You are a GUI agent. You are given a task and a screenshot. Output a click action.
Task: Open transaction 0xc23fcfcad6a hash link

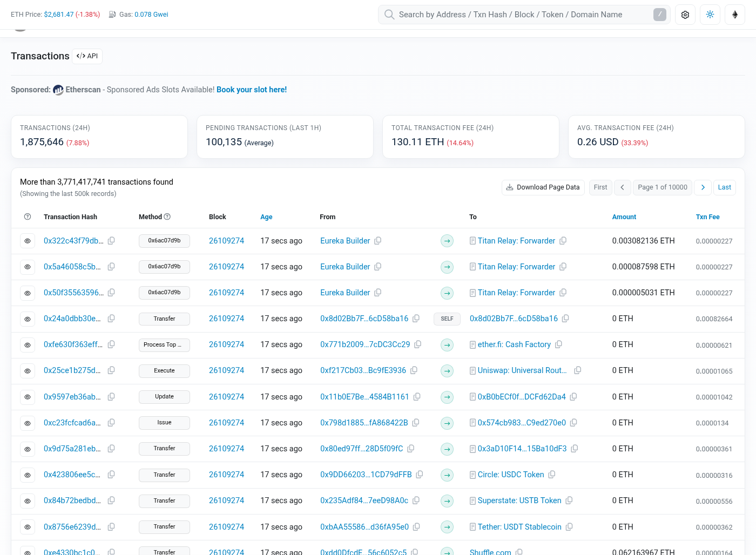pyautogui.click(x=72, y=423)
